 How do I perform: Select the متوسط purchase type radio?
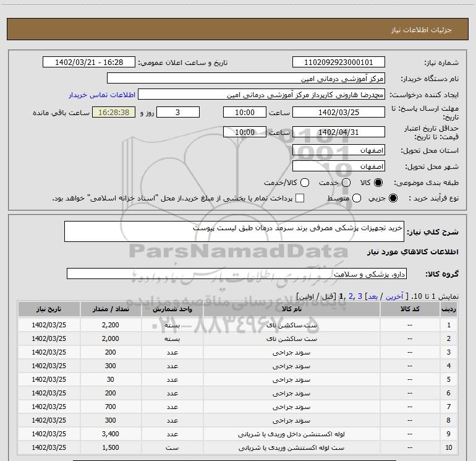pyautogui.click(x=357, y=198)
